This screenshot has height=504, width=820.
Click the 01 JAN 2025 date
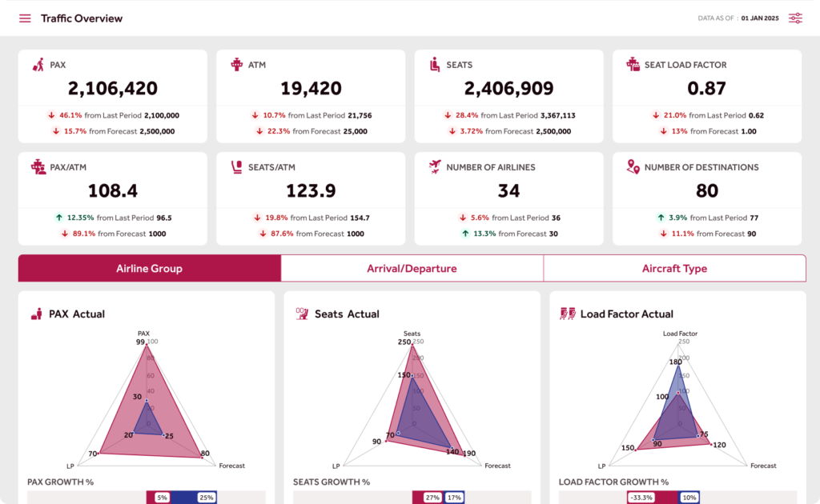click(x=759, y=18)
